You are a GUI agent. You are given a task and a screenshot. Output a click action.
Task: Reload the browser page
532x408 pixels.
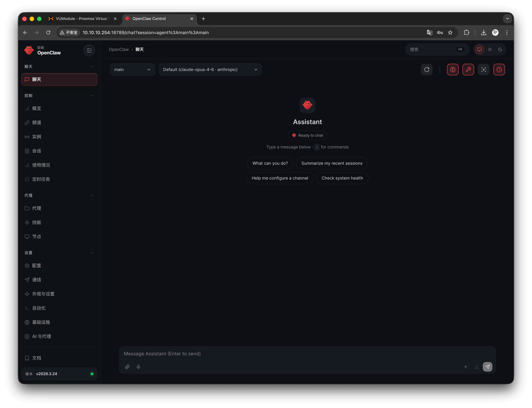48,33
